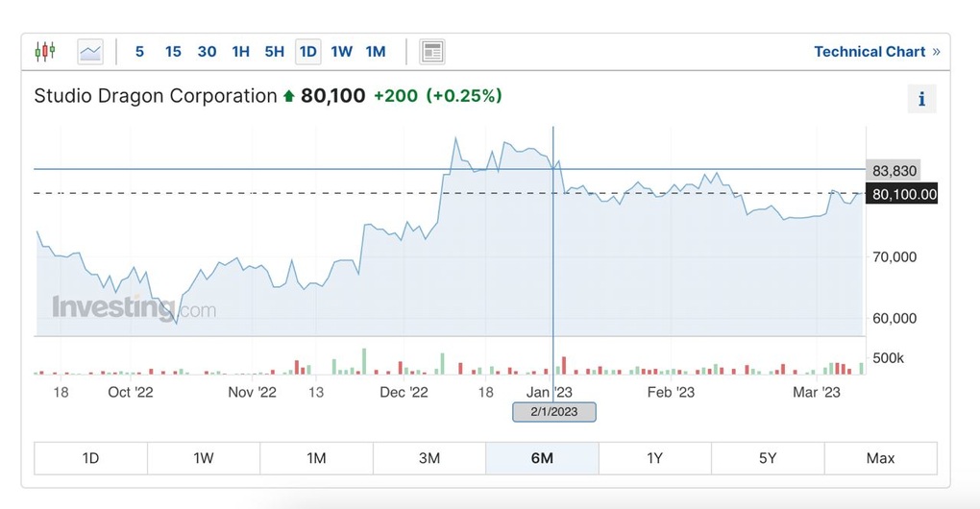Viewport: 980px width, 509px height.
Task: Click the 83,830 price axis label
Action: 894,171
